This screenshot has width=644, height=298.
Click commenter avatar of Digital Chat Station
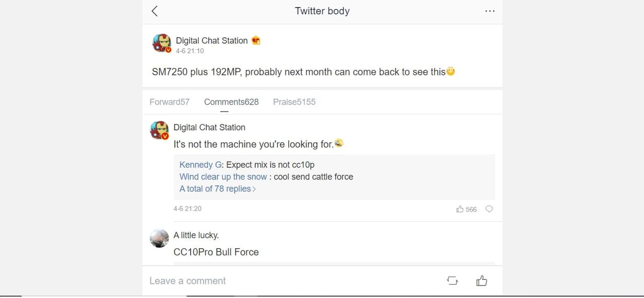pyautogui.click(x=159, y=130)
